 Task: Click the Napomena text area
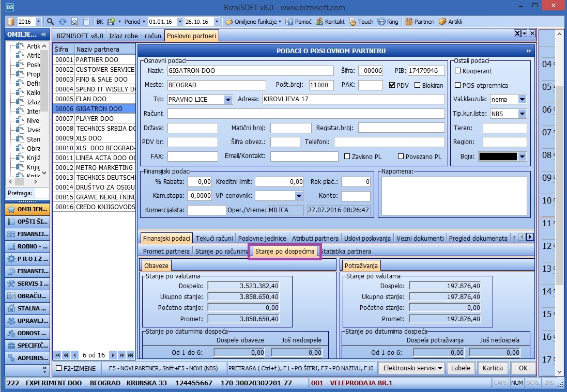click(x=454, y=196)
